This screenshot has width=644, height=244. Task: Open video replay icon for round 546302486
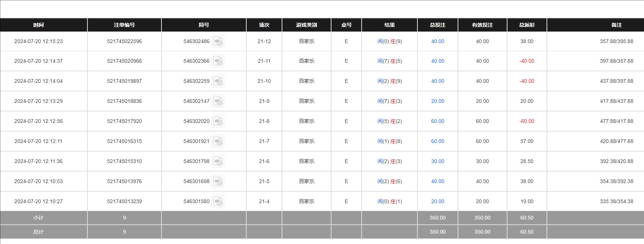point(218,41)
